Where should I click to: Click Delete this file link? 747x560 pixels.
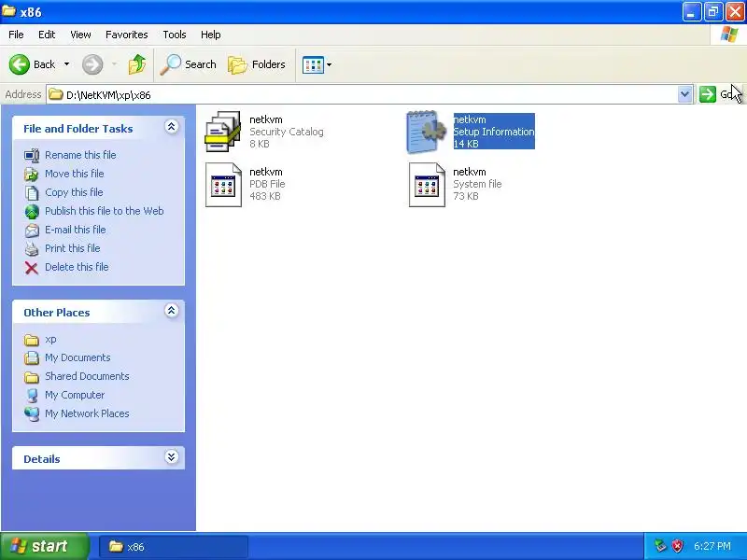click(x=77, y=267)
